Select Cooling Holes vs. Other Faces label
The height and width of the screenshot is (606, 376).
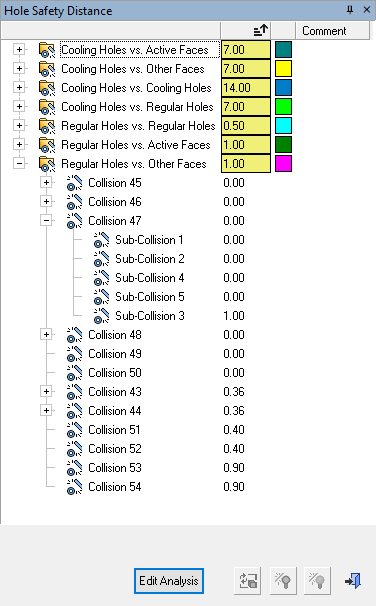click(133, 68)
